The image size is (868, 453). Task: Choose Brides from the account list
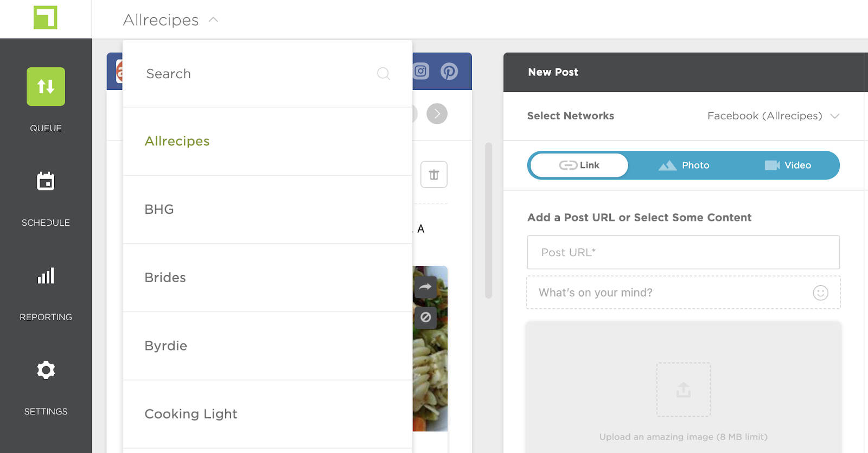267,278
